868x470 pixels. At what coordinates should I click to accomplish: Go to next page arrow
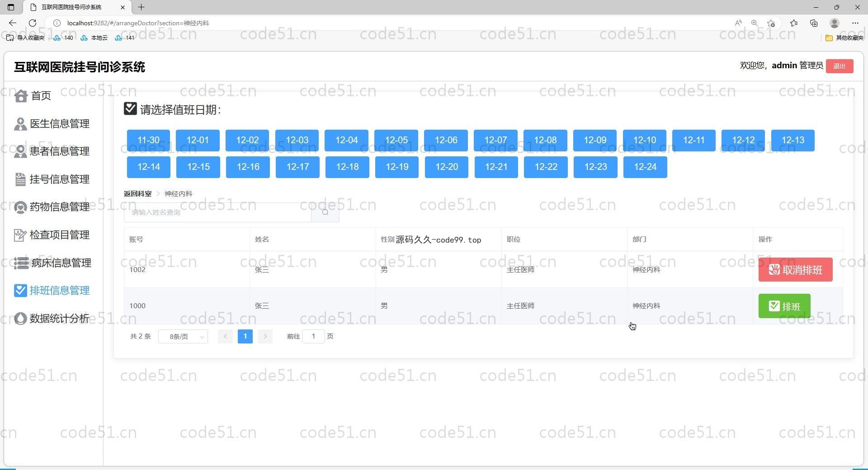coord(265,337)
